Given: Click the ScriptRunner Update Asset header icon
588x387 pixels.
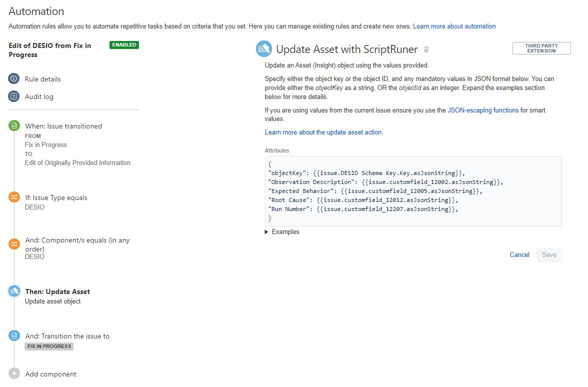Looking at the screenshot, I should coord(263,48).
